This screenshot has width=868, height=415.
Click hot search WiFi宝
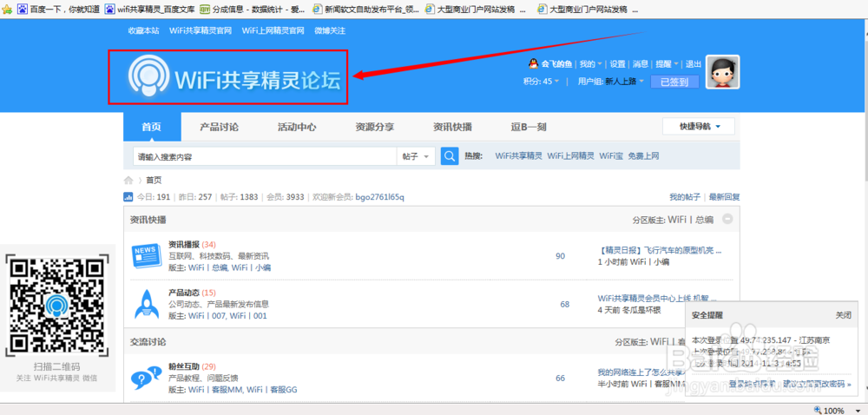pyautogui.click(x=610, y=156)
